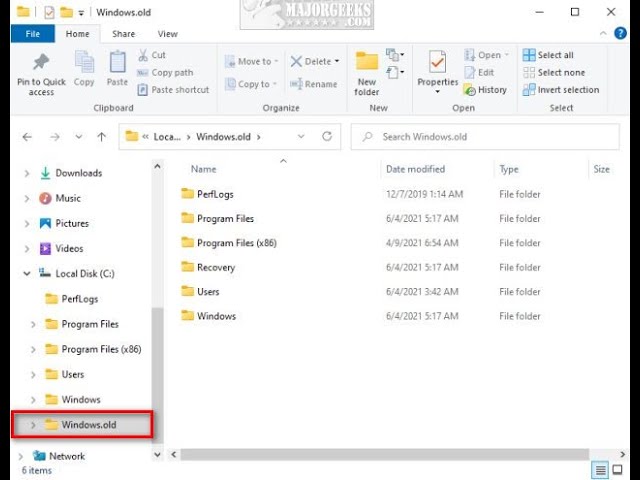
Task: Select the Windows folder in file list
Action: [x=216, y=316]
